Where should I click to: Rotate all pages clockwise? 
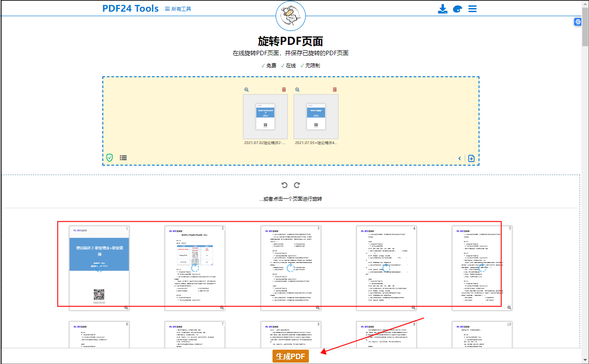point(297,185)
